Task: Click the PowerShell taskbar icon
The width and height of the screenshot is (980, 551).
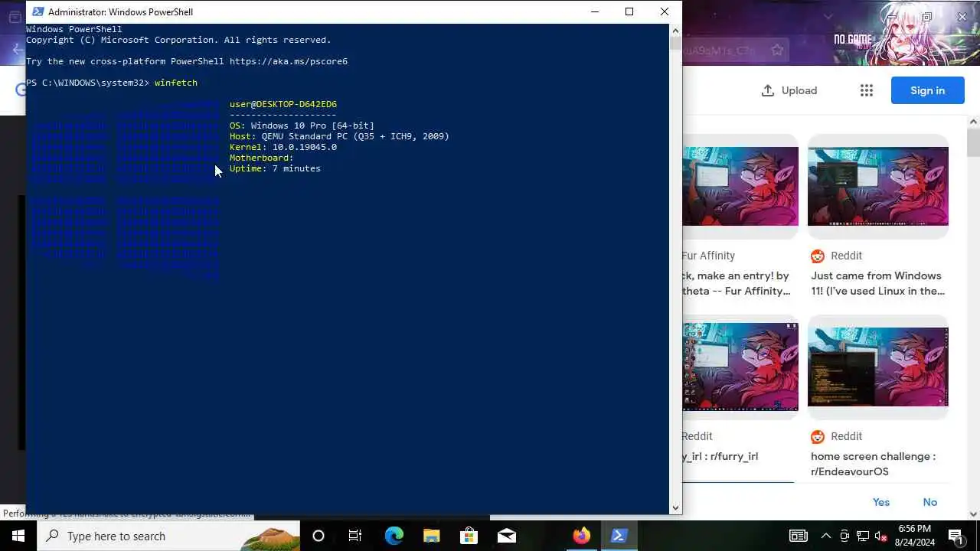Action: 619,536
